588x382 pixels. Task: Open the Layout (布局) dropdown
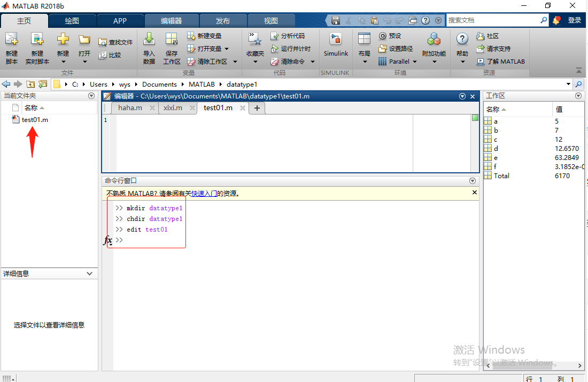point(364,62)
